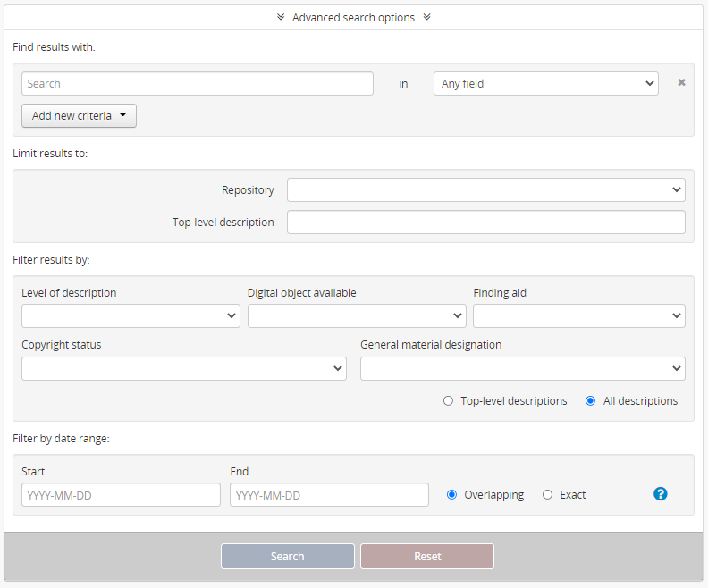Click the Start date input field
Image resolution: width=708 pixels, height=588 pixels.
[121, 495]
